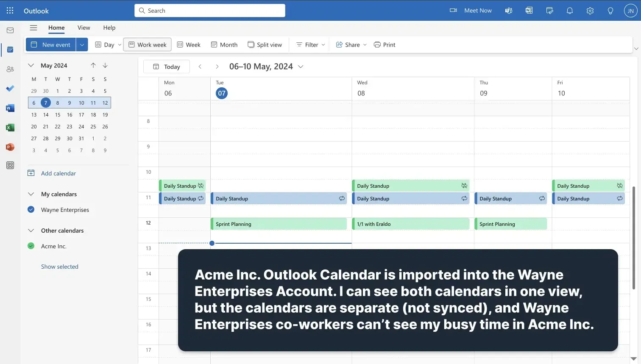The width and height of the screenshot is (641, 364).
Task: Open the People view in the sidebar
Action: (10, 69)
